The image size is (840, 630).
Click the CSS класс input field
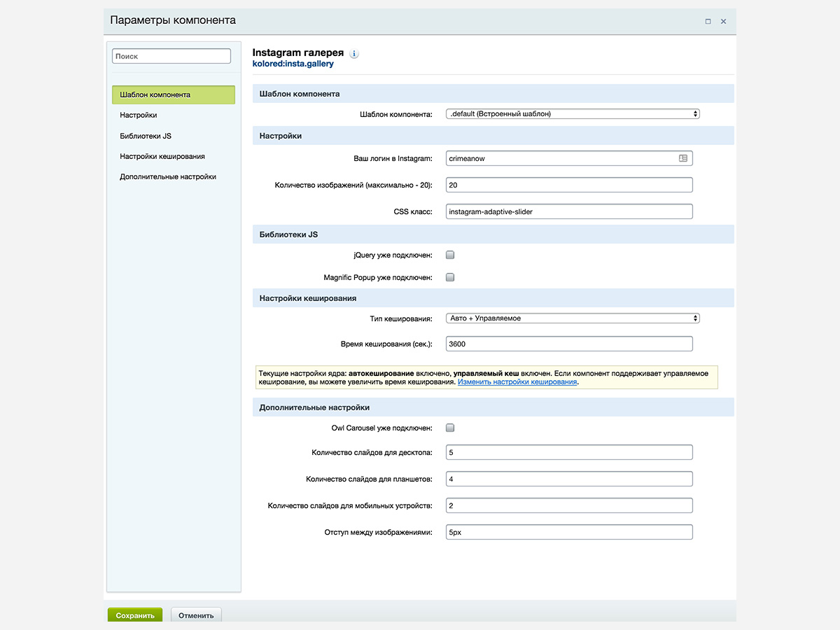coord(568,211)
